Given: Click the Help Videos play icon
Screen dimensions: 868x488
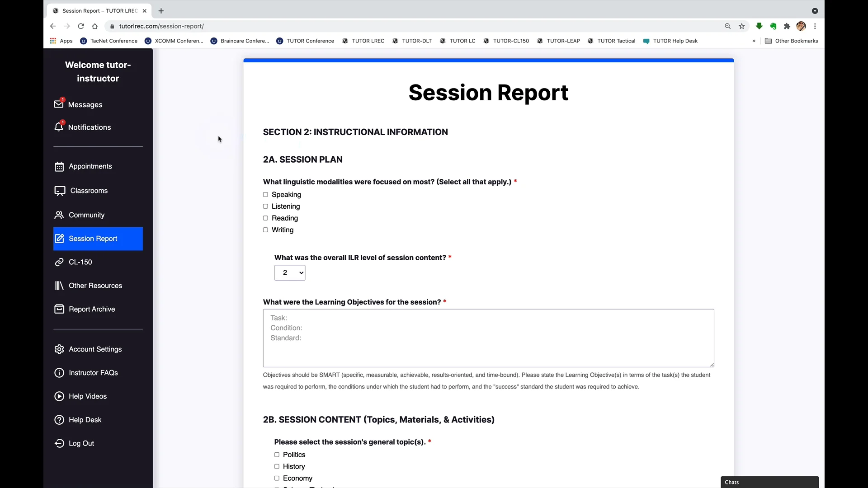Looking at the screenshot, I should [59, 396].
